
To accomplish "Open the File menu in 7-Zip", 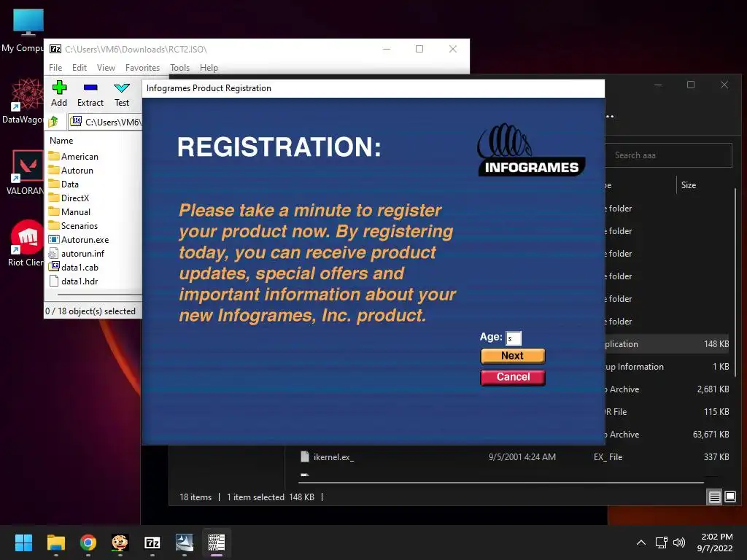I will 55,68.
